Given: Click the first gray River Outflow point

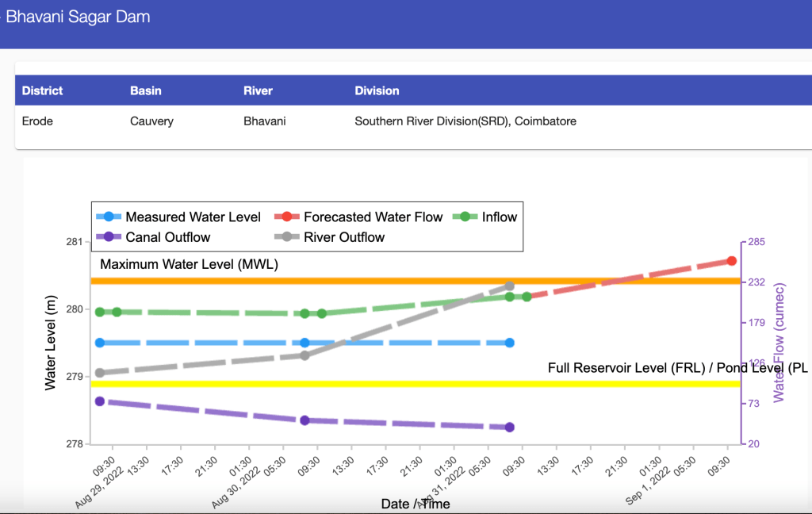Looking at the screenshot, I should click(100, 373).
